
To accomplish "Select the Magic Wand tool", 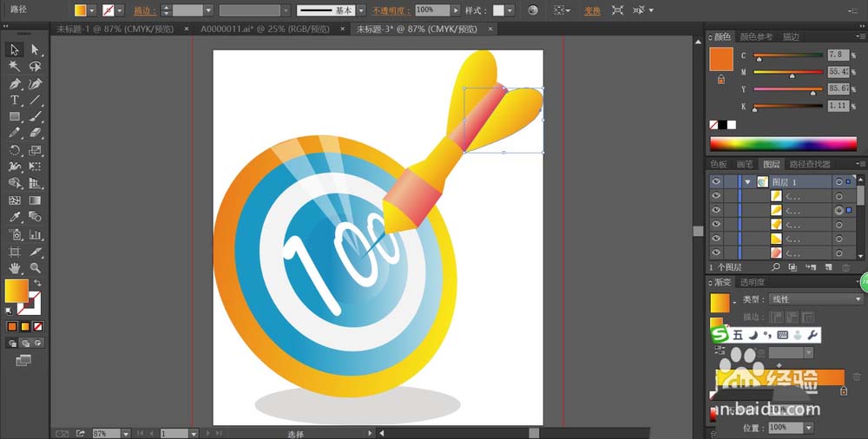I will 15,67.
